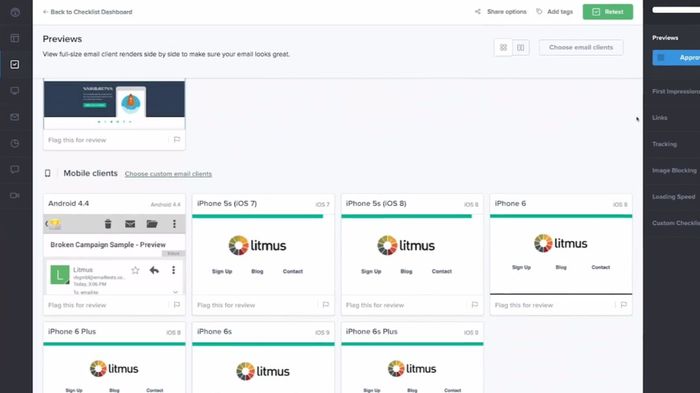This screenshot has width=700, height=393.
Task: Click the top logo icon in left sidebar
Action: click(15, 12)
